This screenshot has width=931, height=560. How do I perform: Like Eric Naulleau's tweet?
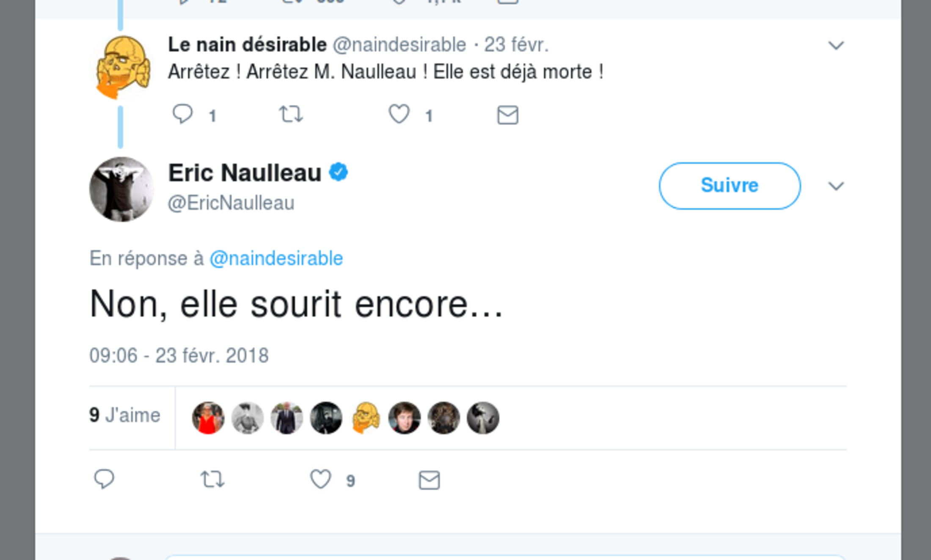click(320, 480)
